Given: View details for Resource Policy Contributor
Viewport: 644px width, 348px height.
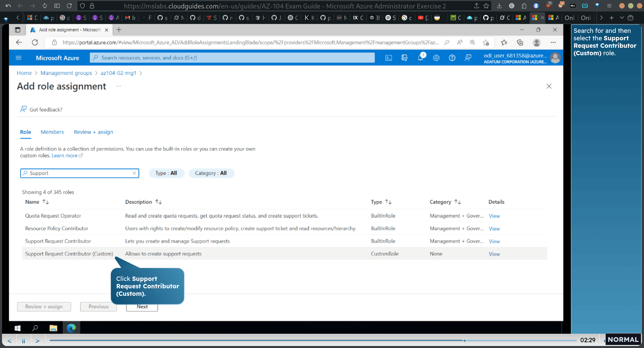Looking at the screenshot, I should (x=494, y=229).
